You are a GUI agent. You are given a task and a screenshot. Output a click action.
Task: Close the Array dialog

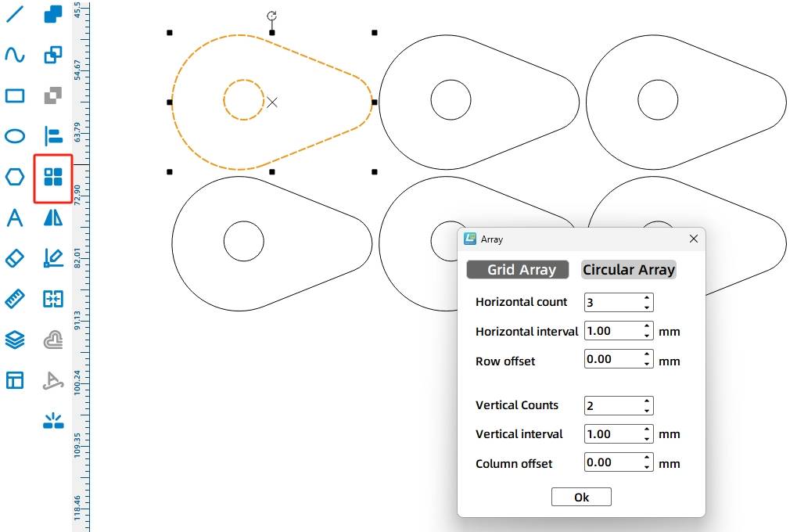tap(693, 239)
